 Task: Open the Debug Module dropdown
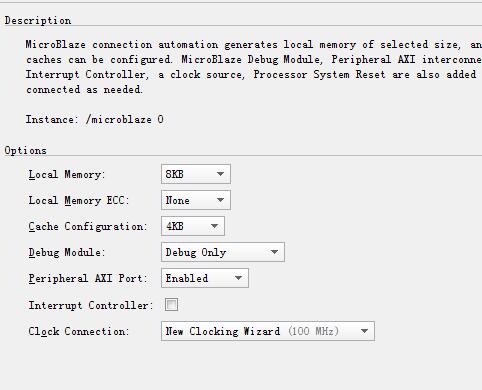tap(223, 252)
